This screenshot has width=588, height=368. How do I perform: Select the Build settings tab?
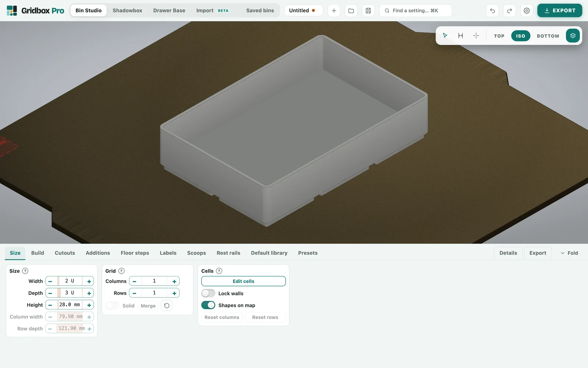pyautogui.click(x=37, y=253)
